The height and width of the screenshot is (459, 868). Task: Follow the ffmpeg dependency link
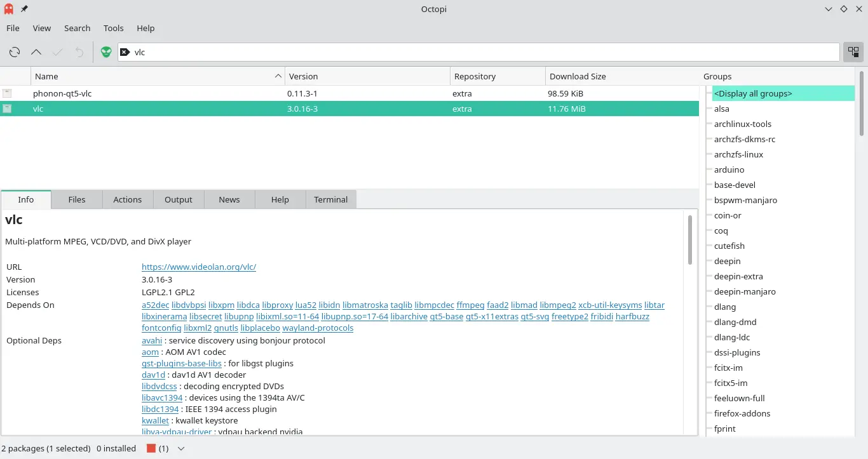pos(470,305)
